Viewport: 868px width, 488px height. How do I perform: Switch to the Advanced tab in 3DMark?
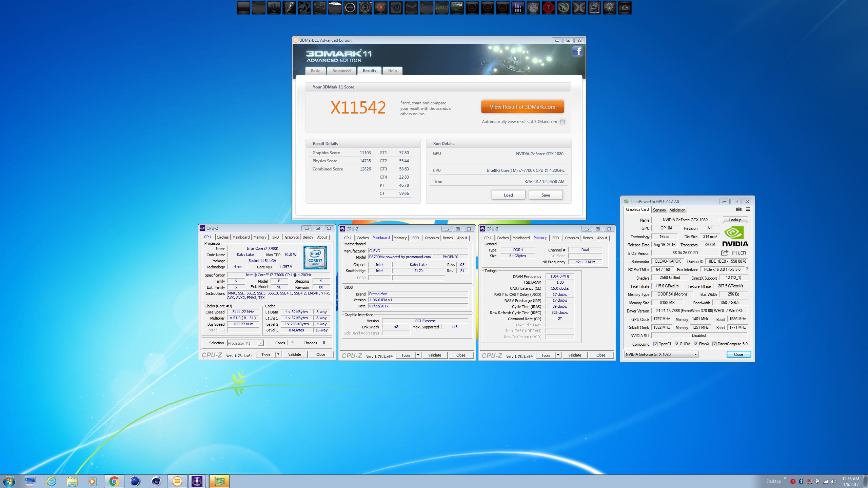341,71
